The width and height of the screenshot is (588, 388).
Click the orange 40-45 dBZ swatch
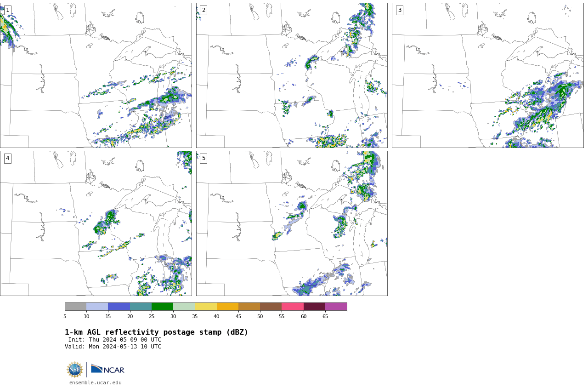(227, 307)
